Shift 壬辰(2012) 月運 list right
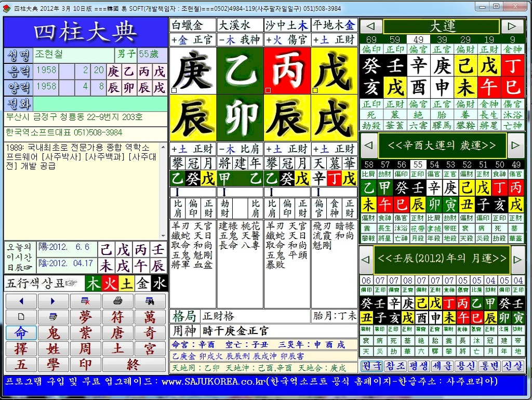Image resolution: width=532 pixels, height=400 pixels. pyautogui.click(x=517, y=260)
